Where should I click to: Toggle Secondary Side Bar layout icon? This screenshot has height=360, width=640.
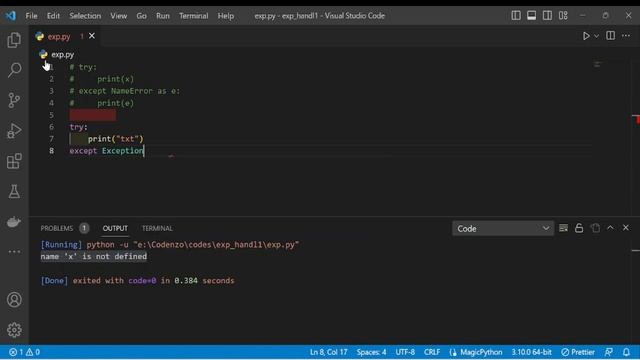(547, 16)
